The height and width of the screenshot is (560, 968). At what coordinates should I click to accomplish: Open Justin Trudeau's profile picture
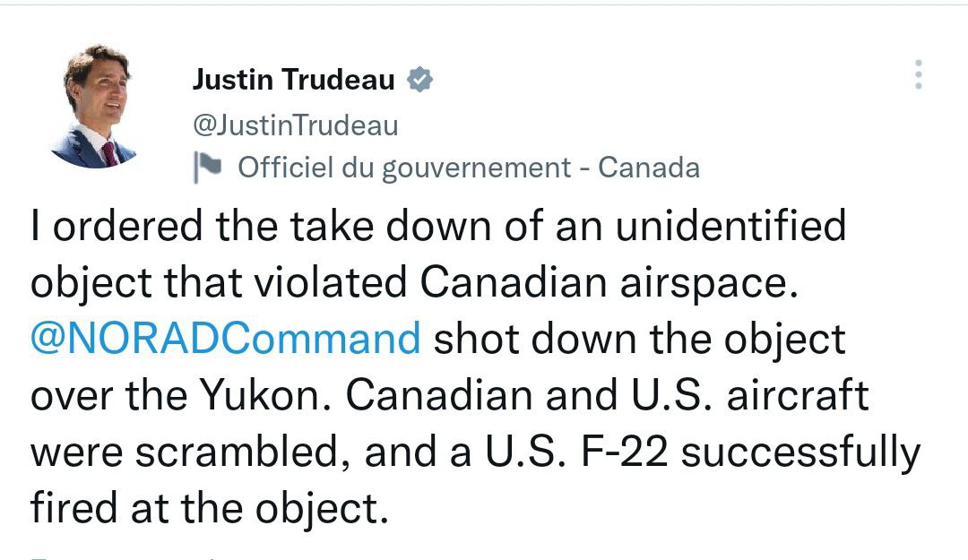(99, 107)
